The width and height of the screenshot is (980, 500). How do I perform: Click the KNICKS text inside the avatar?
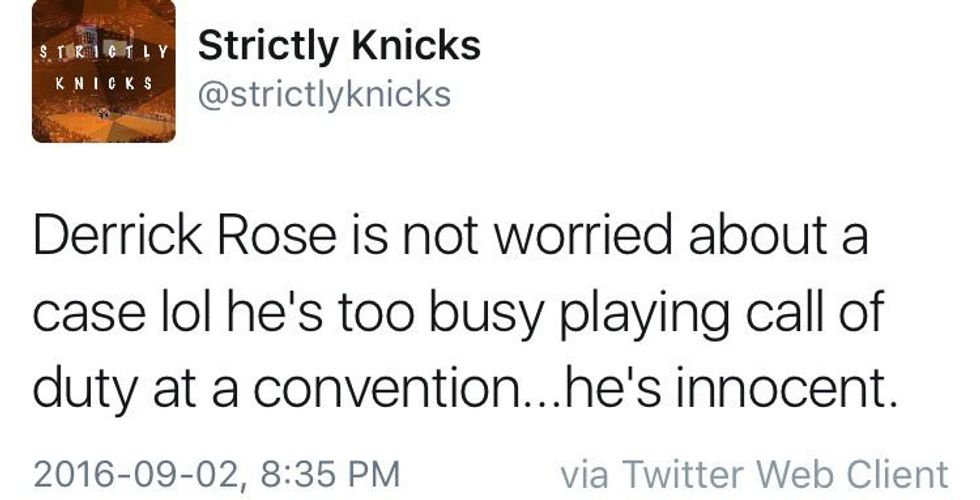(104, 84)
